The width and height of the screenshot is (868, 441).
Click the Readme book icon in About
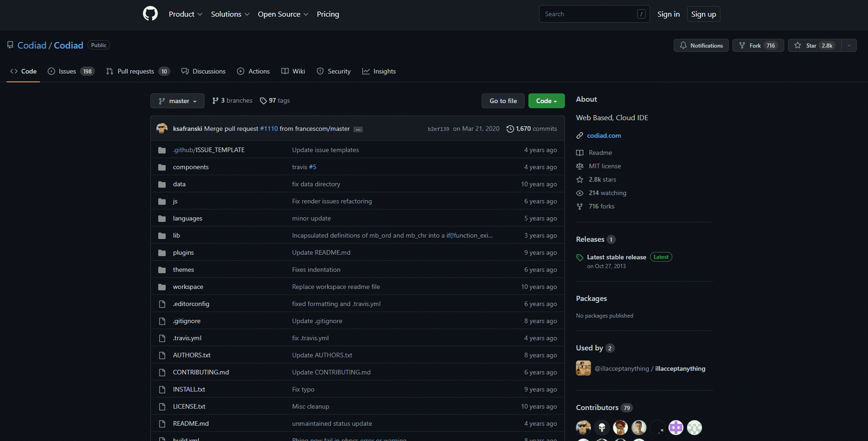coord(580,153)
